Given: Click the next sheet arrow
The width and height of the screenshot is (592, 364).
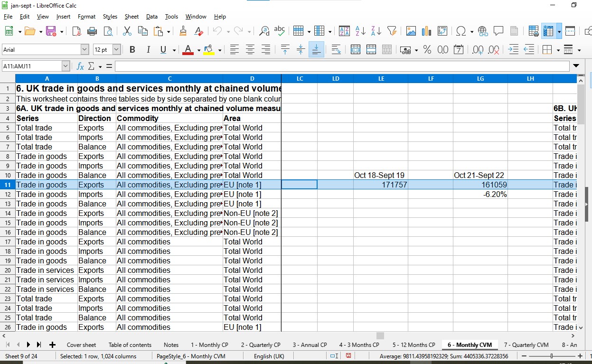Looking at the screenshot, I should pos(28,345).
